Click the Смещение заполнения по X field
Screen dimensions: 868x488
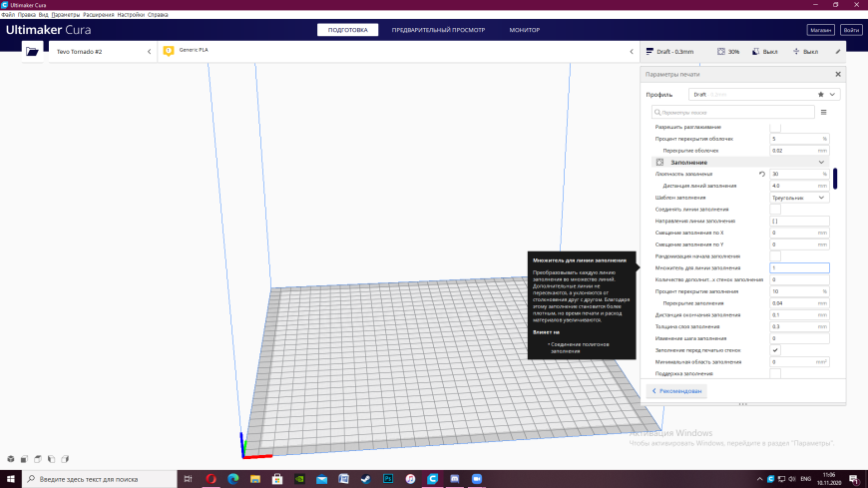pos(799,233)
